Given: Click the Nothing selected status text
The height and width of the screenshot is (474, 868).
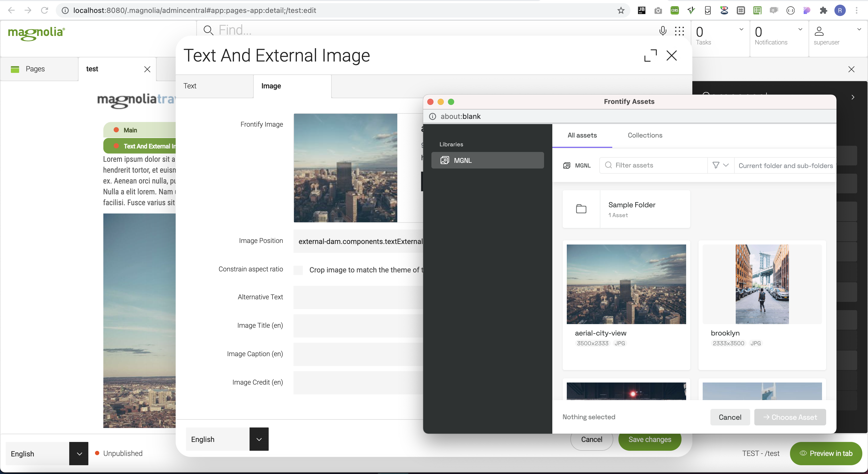Looking at the screenshot, I should click(x=589, y=417).
